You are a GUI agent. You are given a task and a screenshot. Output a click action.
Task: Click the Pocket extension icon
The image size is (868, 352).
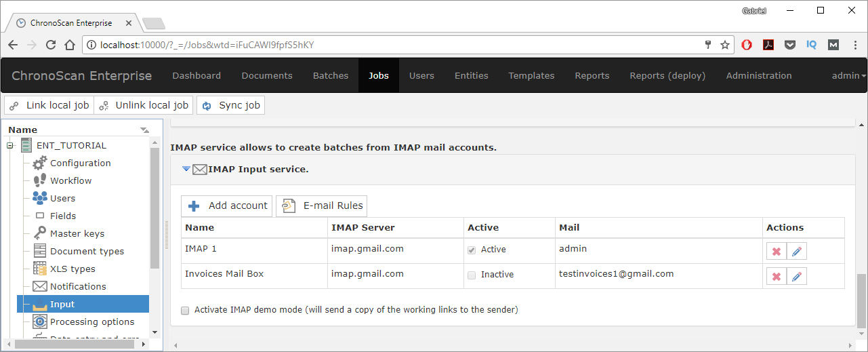(x=790, y=45)
